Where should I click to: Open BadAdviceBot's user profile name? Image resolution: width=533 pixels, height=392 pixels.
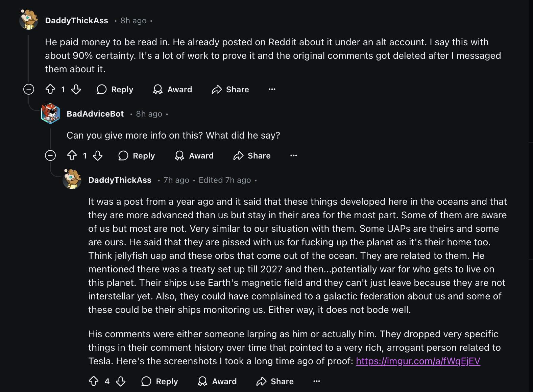point(95,114)
